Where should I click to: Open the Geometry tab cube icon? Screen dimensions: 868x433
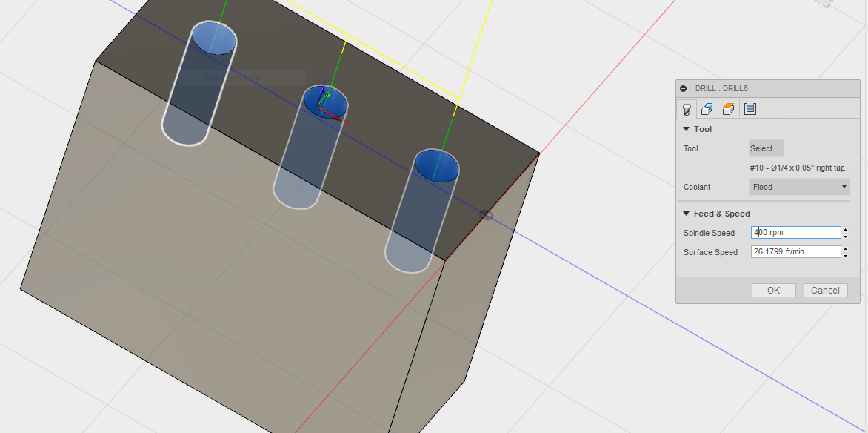tap(707, 108)
